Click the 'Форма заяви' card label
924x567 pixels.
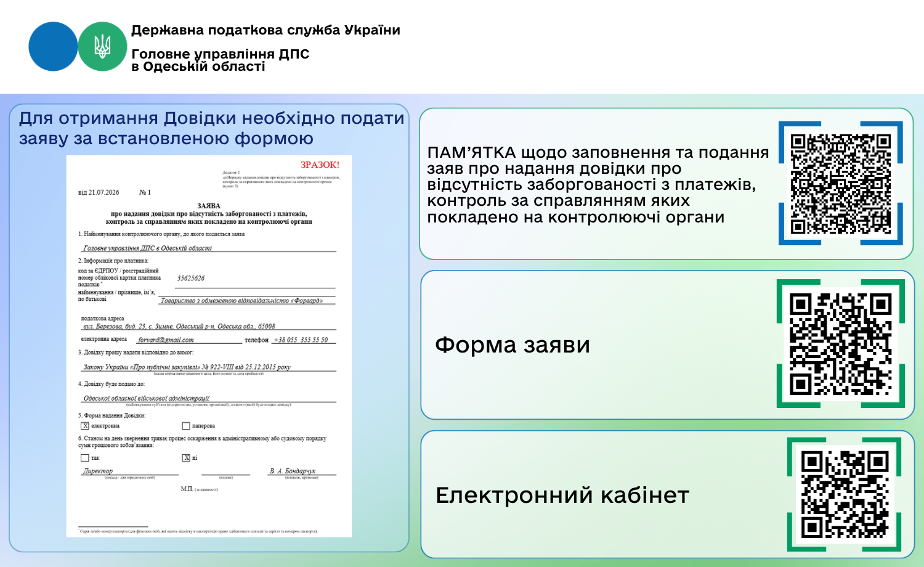point(513,345)
